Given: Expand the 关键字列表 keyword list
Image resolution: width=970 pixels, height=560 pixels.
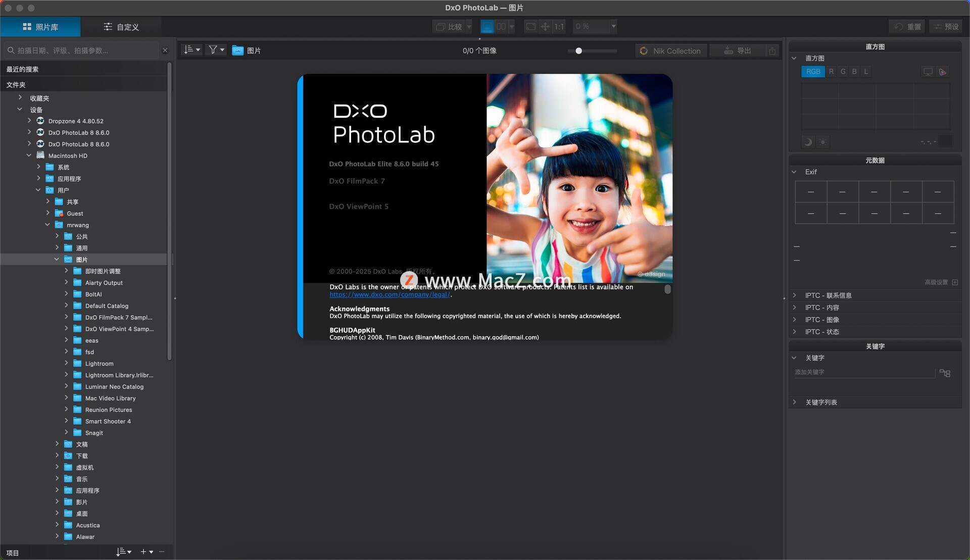Looking at the screenshot, I should pos(794,402).
